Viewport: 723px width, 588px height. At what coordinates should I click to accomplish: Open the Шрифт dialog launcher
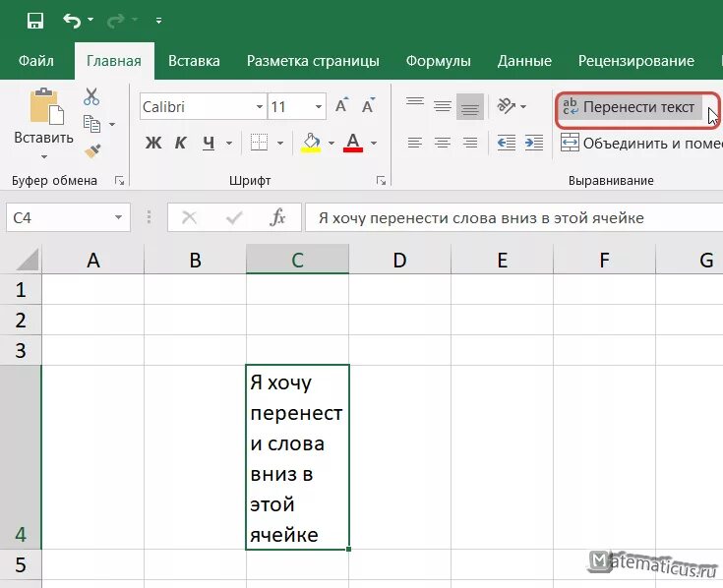[381, 181]
